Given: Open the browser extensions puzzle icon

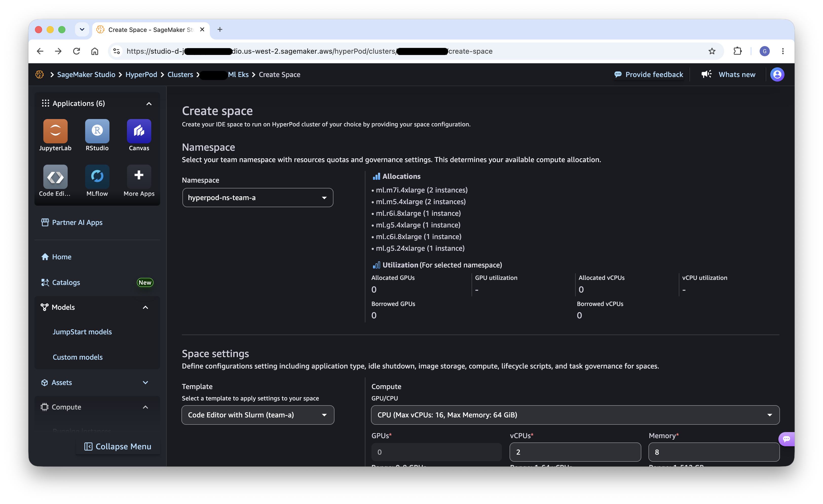Looking at the screenshot, I should tap(738, 51).
